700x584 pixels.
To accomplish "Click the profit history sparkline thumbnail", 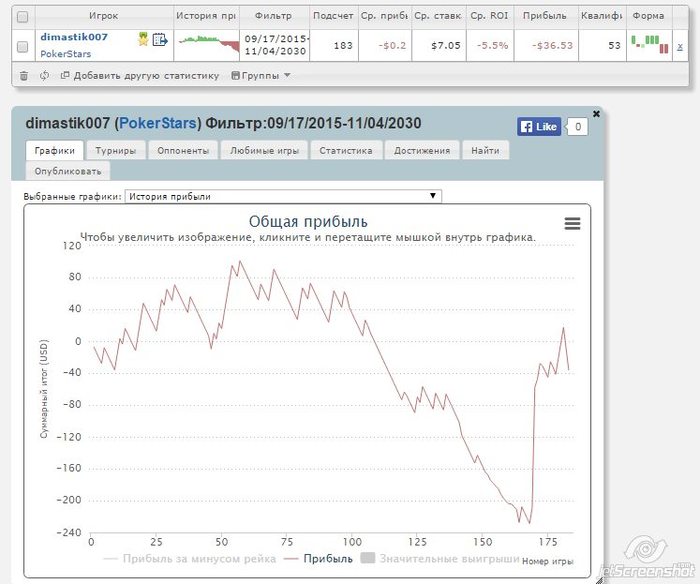I will coord(207,45).
